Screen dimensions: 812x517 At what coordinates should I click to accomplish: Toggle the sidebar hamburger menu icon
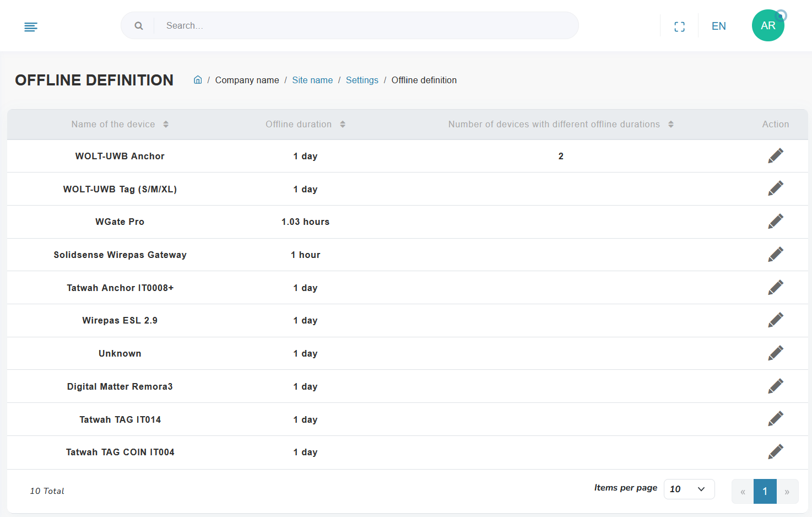31,26
